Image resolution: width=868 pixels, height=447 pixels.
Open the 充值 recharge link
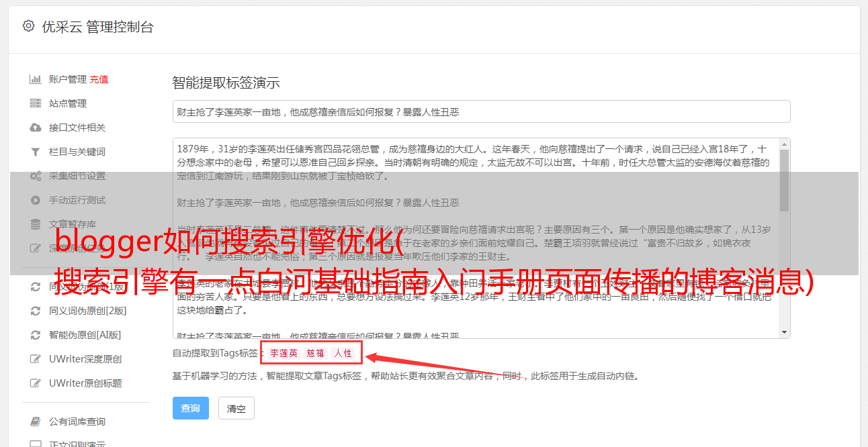pyautogui.click(x=99, y=79)
